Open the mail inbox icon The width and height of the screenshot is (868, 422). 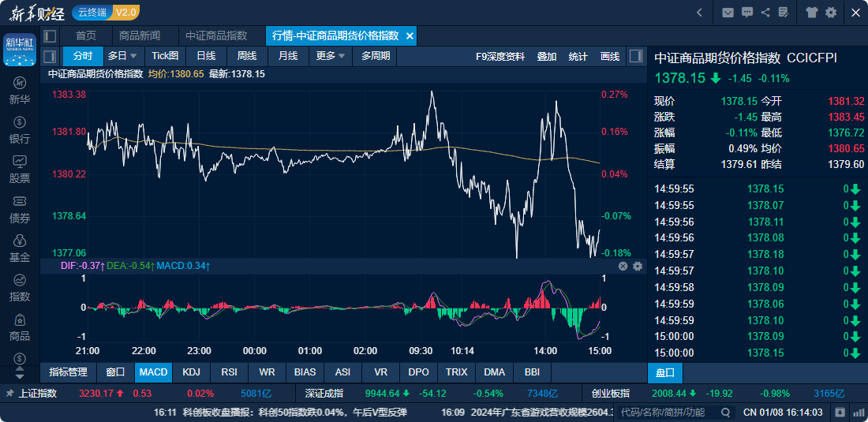728,13
